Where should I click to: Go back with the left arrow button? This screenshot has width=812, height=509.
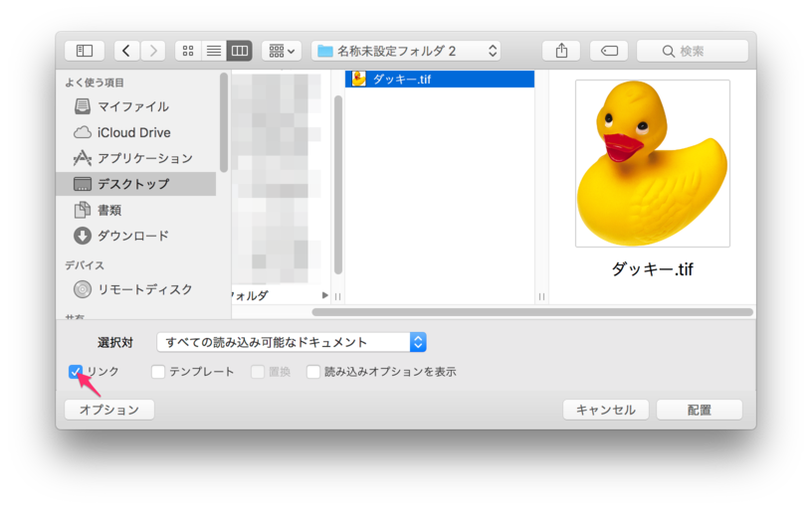(x=126, y=51)
